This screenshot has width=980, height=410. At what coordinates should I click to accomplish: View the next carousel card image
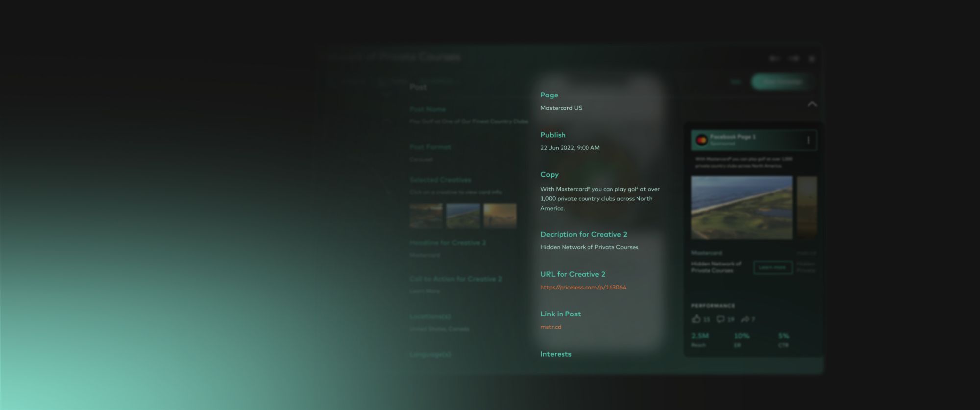coord(807,208)
